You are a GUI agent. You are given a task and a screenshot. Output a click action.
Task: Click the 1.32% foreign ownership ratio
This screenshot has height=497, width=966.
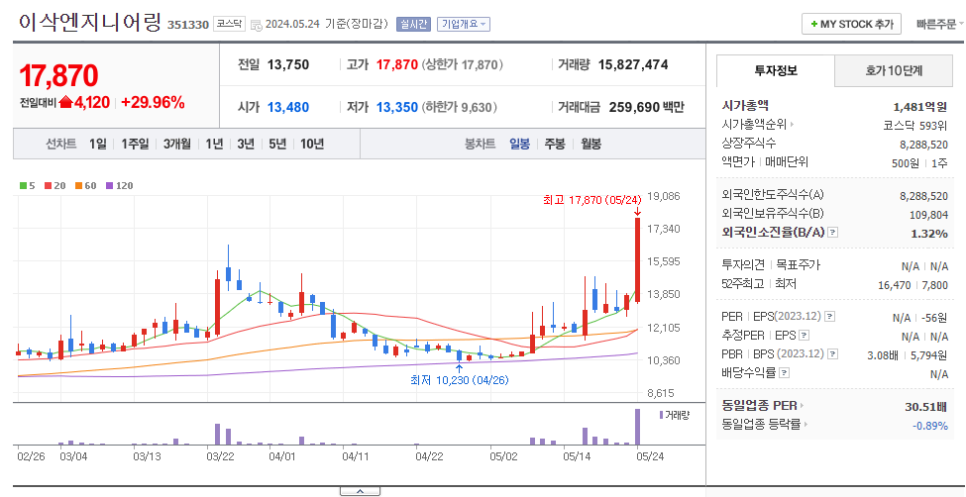pos(929,233)
